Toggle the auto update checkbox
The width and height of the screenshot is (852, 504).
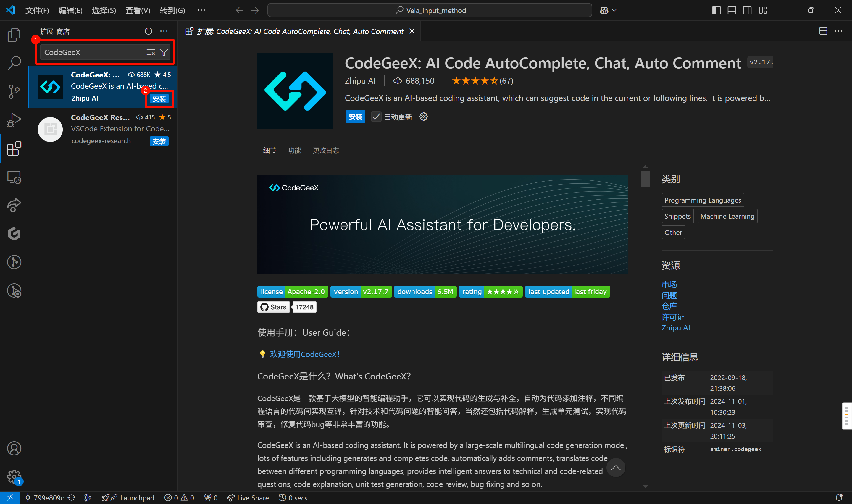[x=376, y=117]
